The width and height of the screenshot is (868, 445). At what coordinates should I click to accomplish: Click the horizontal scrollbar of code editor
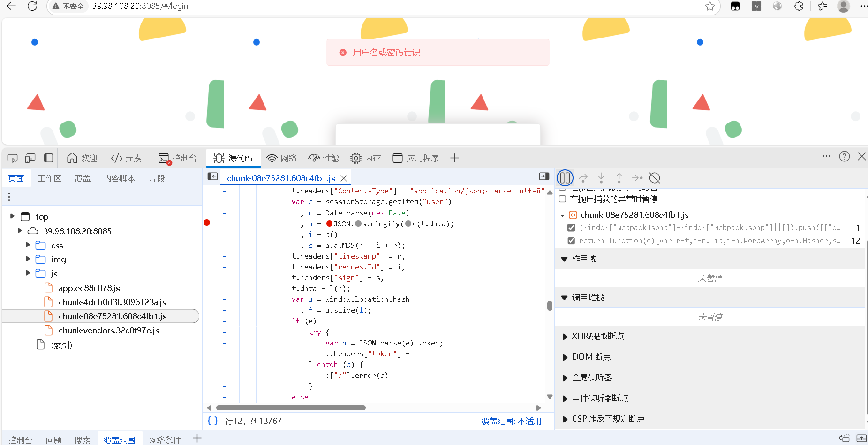pos(291,407)
